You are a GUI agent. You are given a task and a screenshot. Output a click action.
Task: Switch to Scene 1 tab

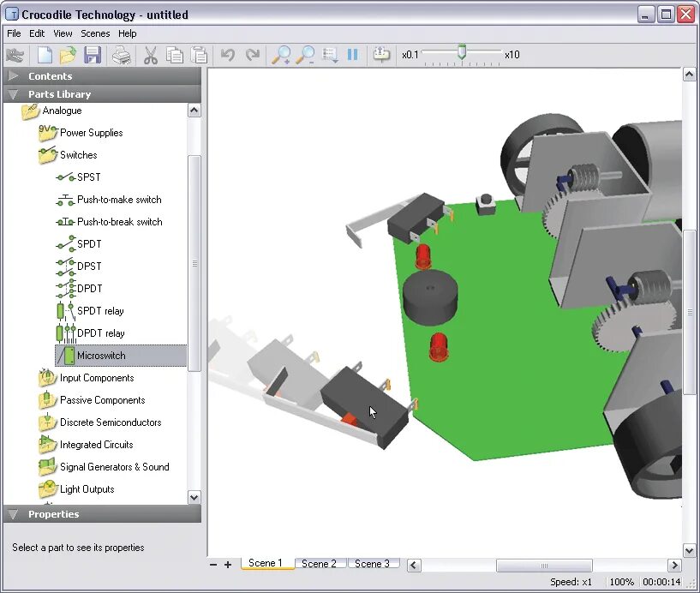pyautogui.click(x=266, y=563)
